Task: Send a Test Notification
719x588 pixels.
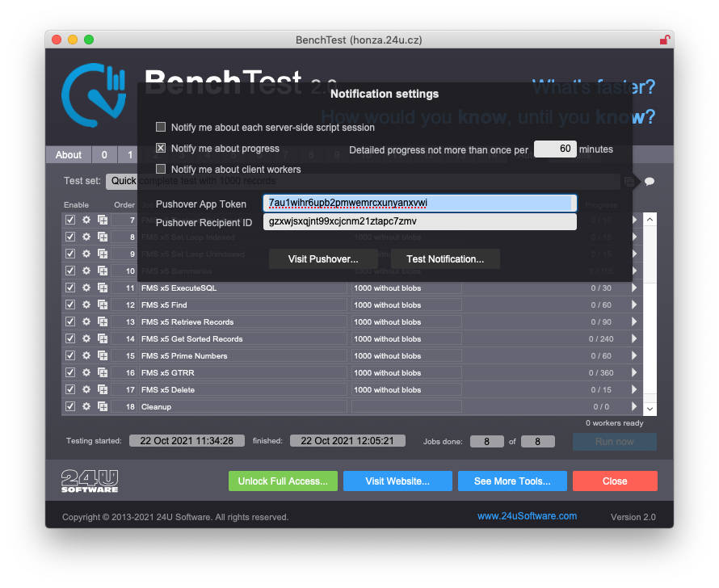Action: click(x=445, y=259)
